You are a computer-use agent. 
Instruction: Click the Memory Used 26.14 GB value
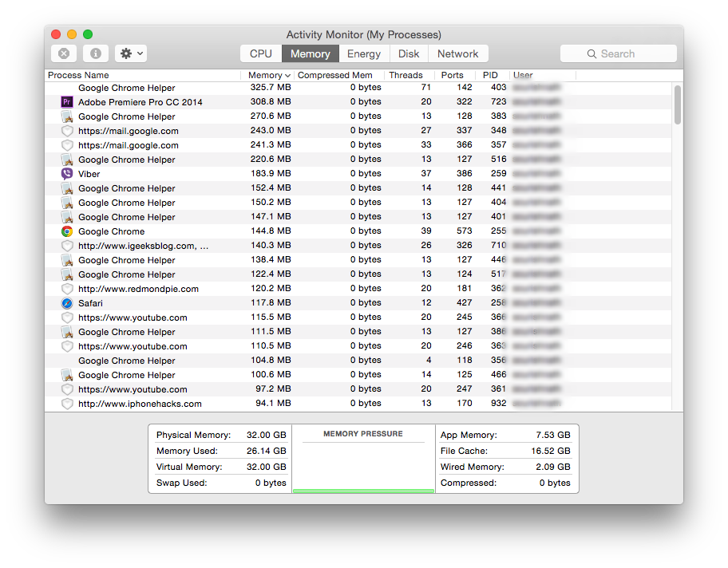pyautogui.click(x=266, y=451)
